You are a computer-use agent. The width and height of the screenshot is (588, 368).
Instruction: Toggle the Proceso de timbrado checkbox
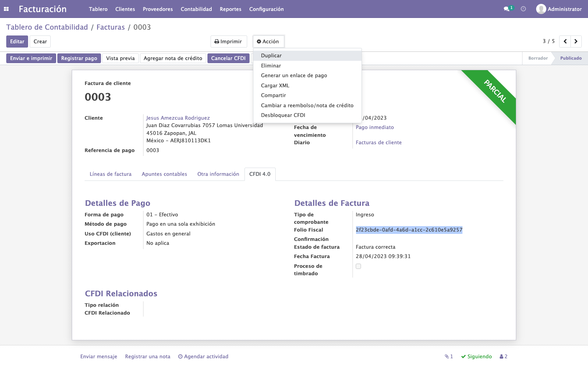tap(358, 266)
